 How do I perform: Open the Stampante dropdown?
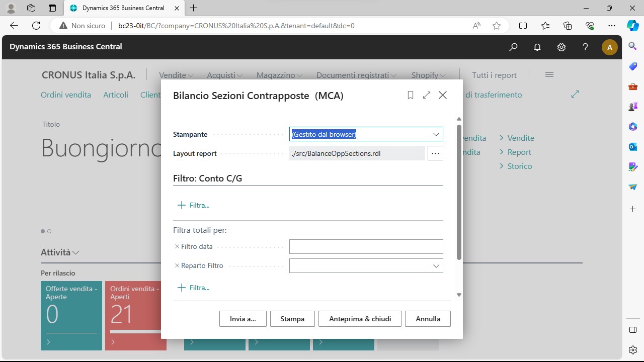[436, 134]
